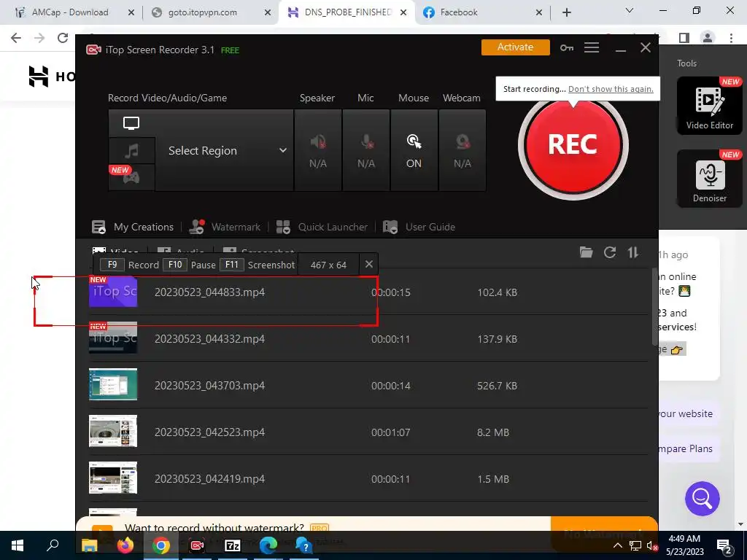Open the Quick Launcher tab
This screenshot has height=560, width=747.
point(322,227)
